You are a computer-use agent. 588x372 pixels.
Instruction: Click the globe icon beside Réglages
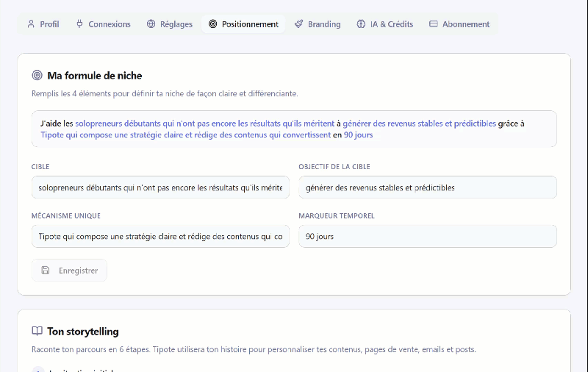(x=151, y=24)
